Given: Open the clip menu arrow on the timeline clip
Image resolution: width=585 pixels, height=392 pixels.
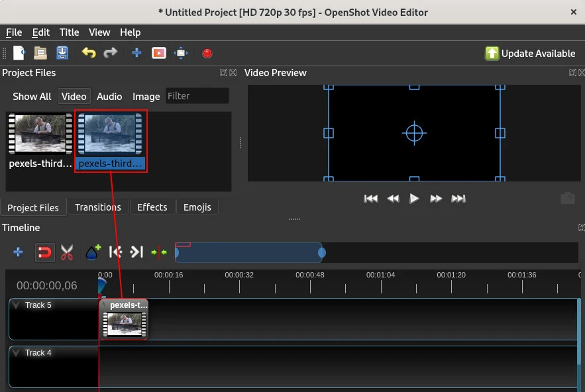Looking at the screenshot, I should (x=104, y=305).
